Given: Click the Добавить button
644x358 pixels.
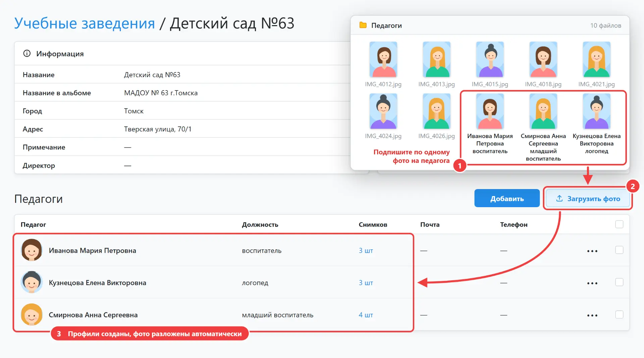Looking at the screenshot, I should pos(507,198).
